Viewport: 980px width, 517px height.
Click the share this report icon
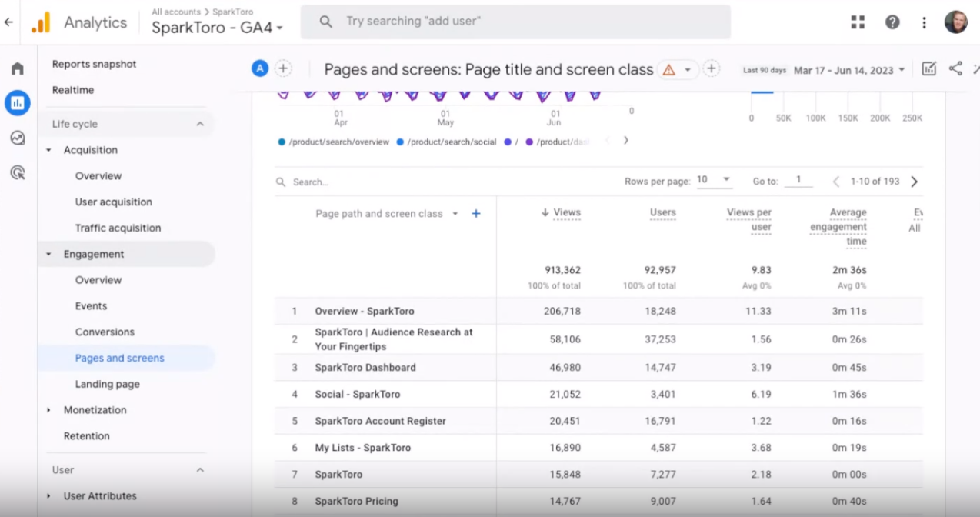[955, 68]
